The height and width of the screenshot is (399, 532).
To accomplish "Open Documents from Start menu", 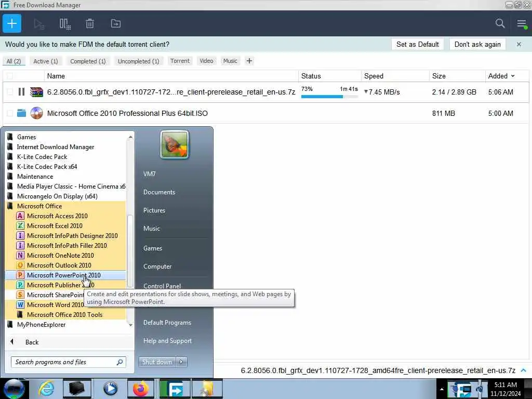I will coord(159,192).
